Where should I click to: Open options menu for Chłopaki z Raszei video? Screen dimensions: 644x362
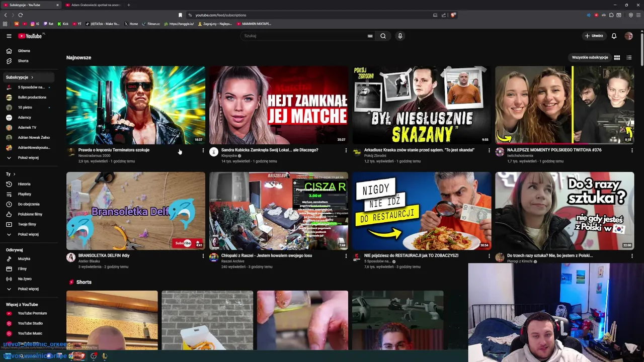pos(346,256)
